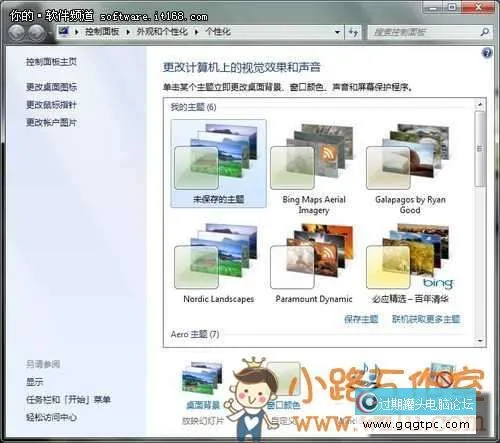Select Galapagos by Ryan Good theme

coord(410,168)
